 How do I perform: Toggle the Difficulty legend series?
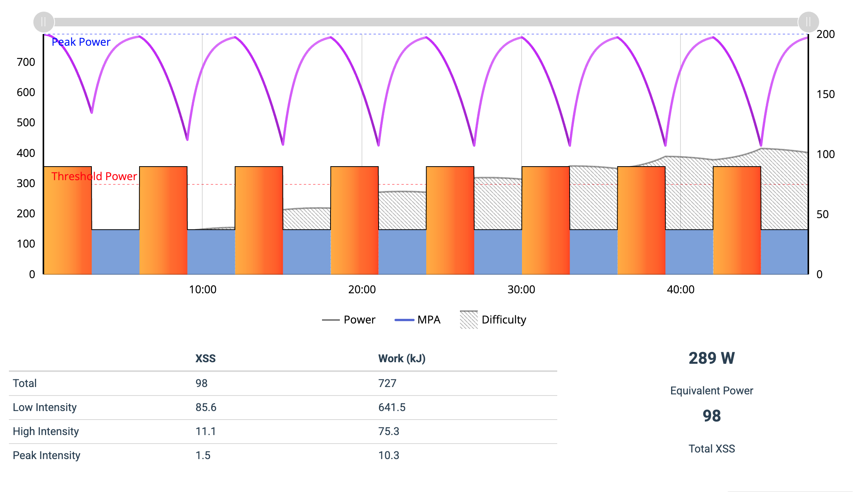pos(503,320)
